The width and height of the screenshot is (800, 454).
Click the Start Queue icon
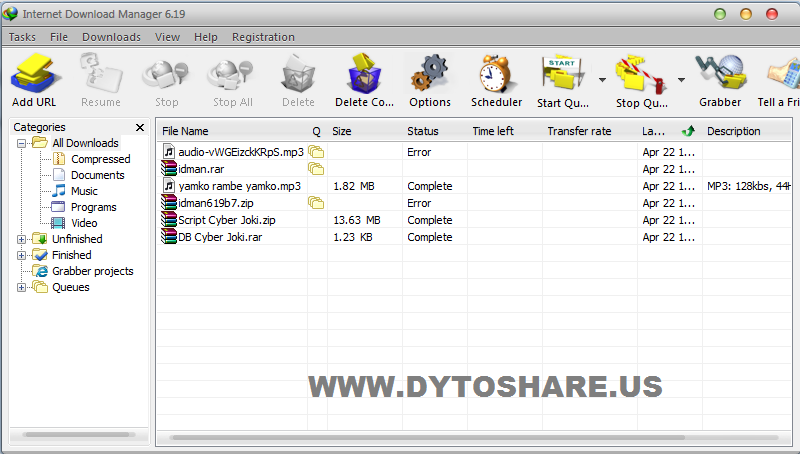point(562,74)
